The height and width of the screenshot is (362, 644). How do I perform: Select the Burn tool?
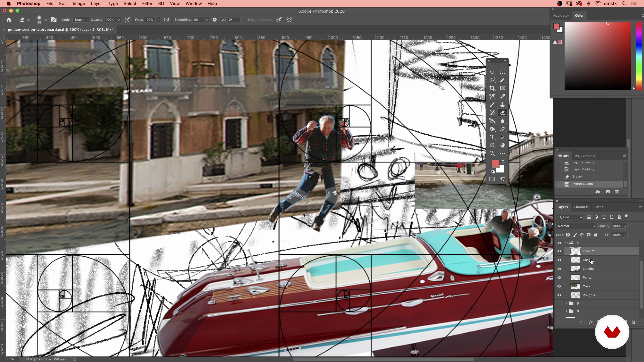point(492,129)
